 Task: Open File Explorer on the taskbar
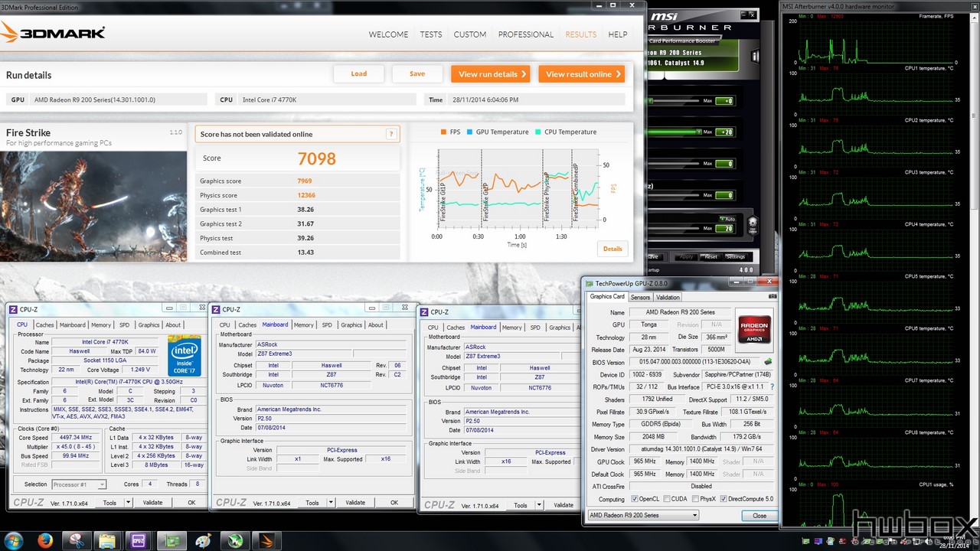click(106, 541)
